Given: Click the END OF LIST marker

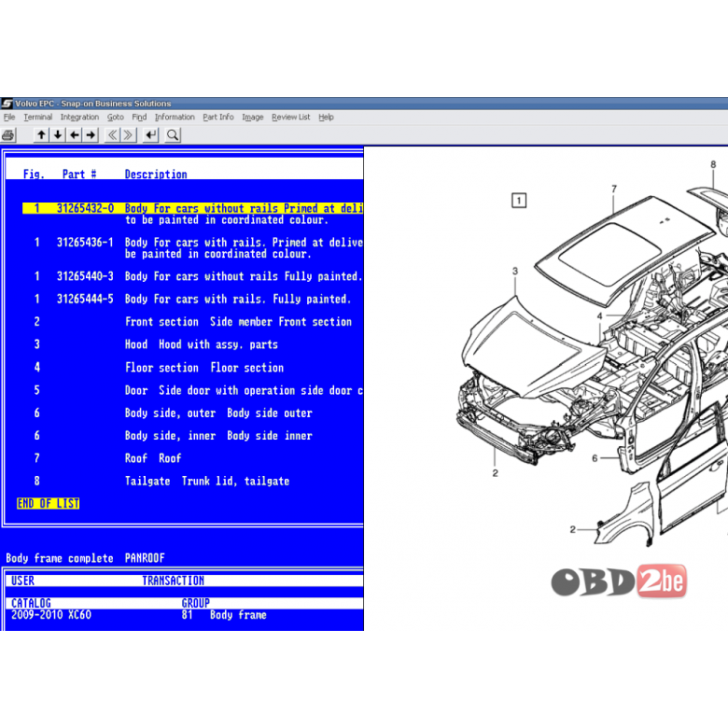Looking at the screenshot, I should pyautogui.click(x=49, y=504).
